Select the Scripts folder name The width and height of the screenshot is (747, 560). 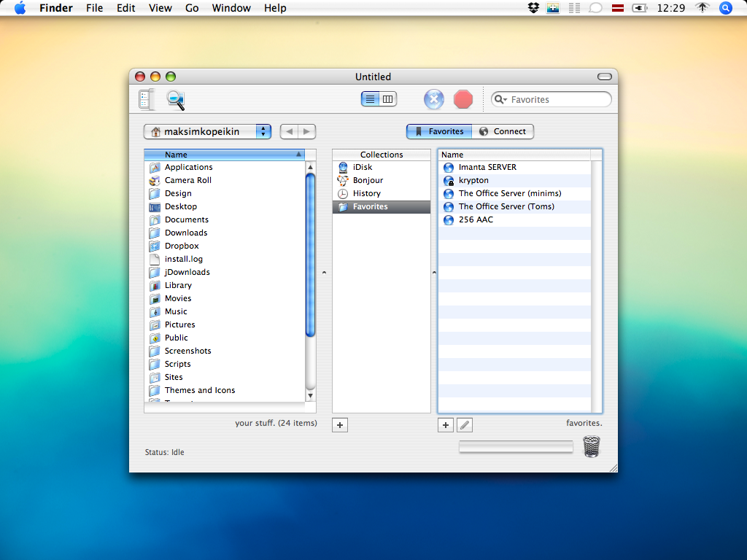[178, 365]
